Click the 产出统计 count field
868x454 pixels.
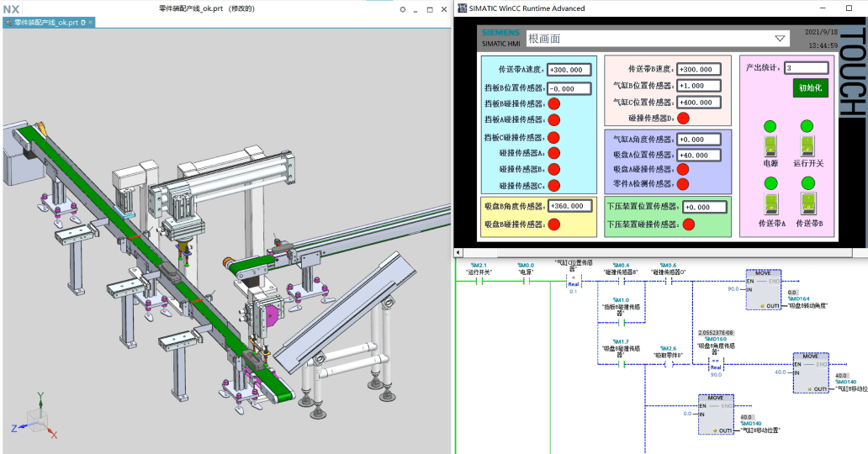(807, 67)
